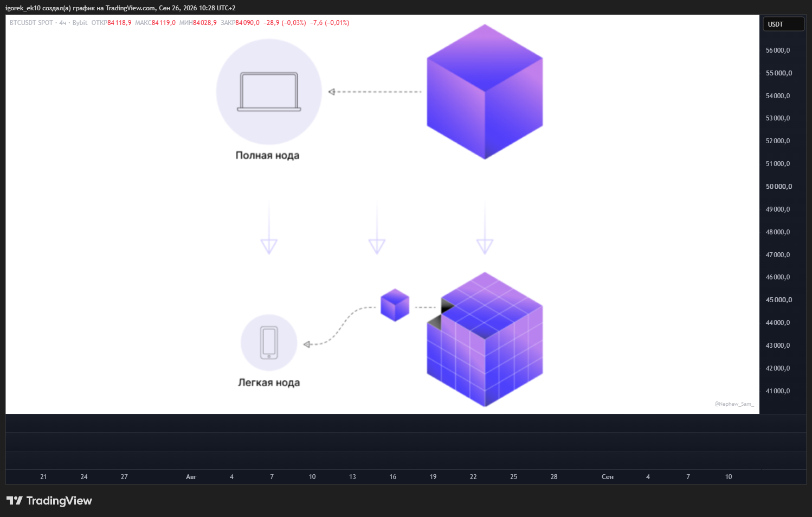Click the Легкая нода label

click(269, 382)
